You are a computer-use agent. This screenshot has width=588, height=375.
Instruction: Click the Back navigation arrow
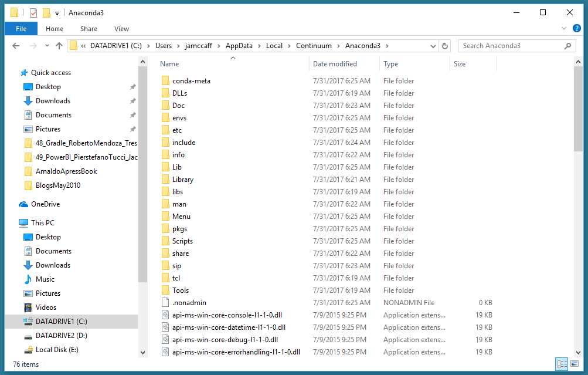(x=16, y=46)
